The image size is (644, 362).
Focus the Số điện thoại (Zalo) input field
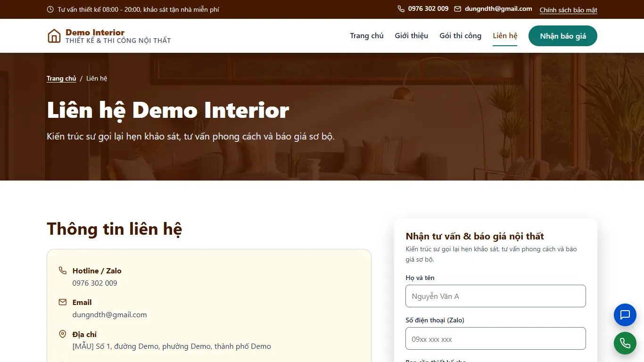coord(495,338)
